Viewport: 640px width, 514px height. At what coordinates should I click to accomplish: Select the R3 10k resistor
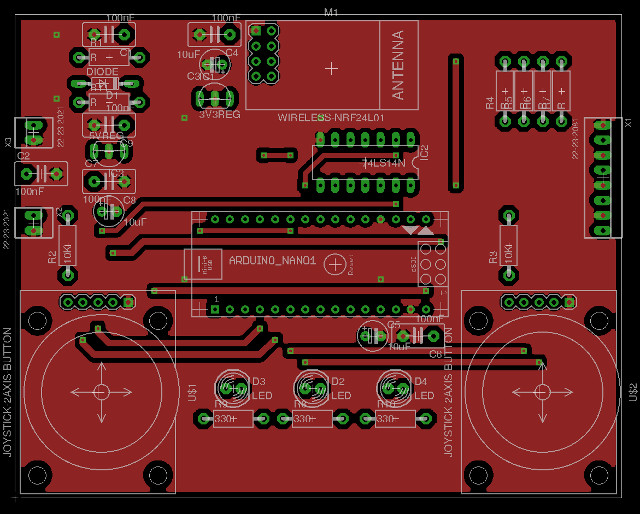pyautogui.click(x=510, y=250)
